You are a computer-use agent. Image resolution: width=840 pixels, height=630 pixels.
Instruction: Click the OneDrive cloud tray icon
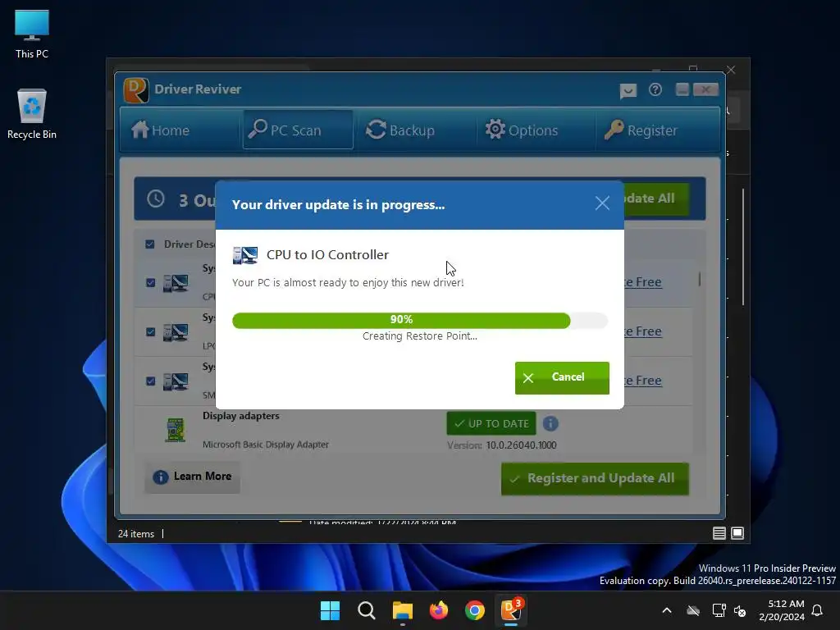pyautogui.click(x=693, y=610)
